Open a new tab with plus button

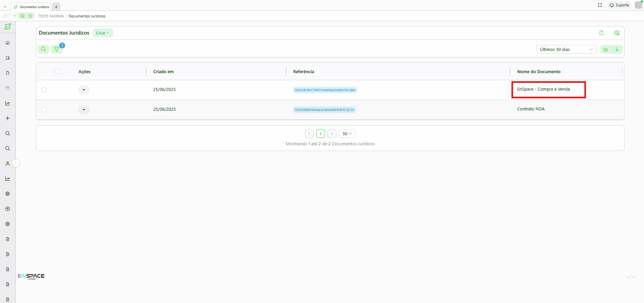click(x=56, y=7)
